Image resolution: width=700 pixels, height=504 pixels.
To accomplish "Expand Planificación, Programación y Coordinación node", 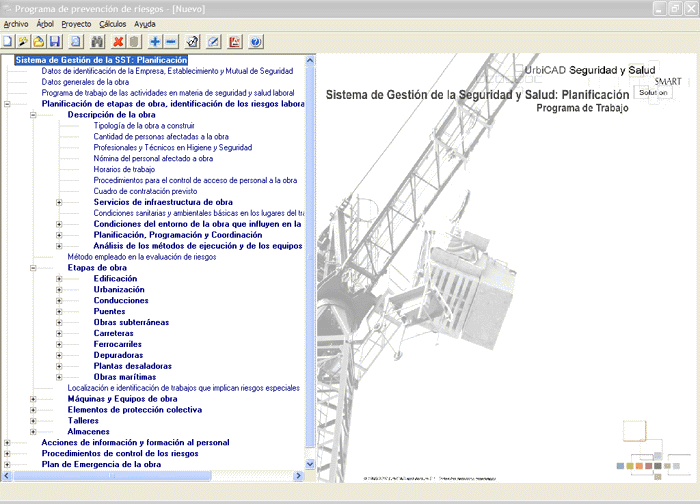I will point(59,235).
